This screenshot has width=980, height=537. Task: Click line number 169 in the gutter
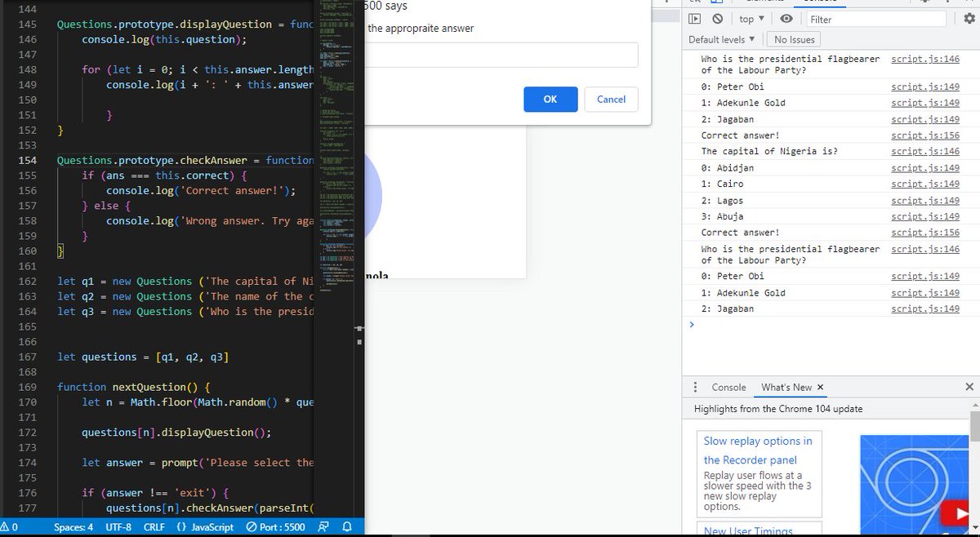[x=27, y=387]
